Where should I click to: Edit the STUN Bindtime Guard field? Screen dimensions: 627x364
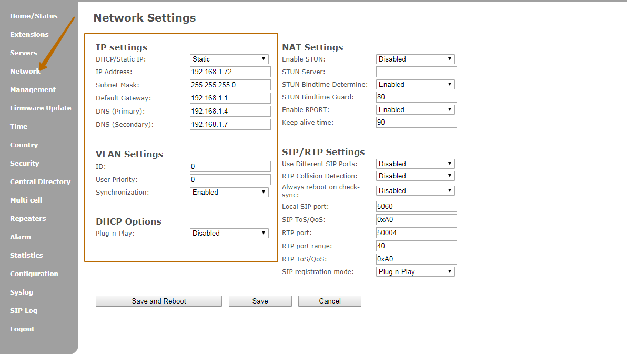(x=416, y=97)
